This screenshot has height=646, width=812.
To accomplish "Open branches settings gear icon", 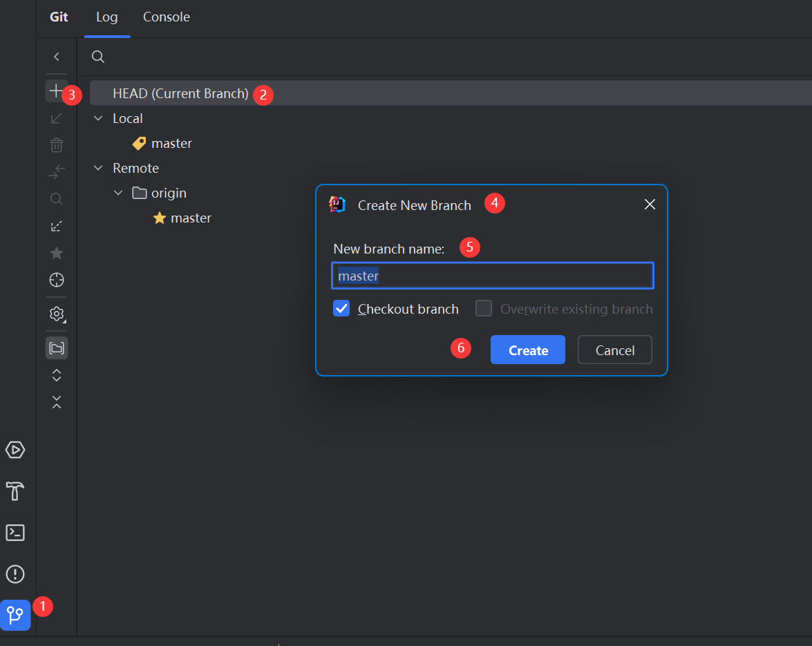I will click(x=57, y=314).
